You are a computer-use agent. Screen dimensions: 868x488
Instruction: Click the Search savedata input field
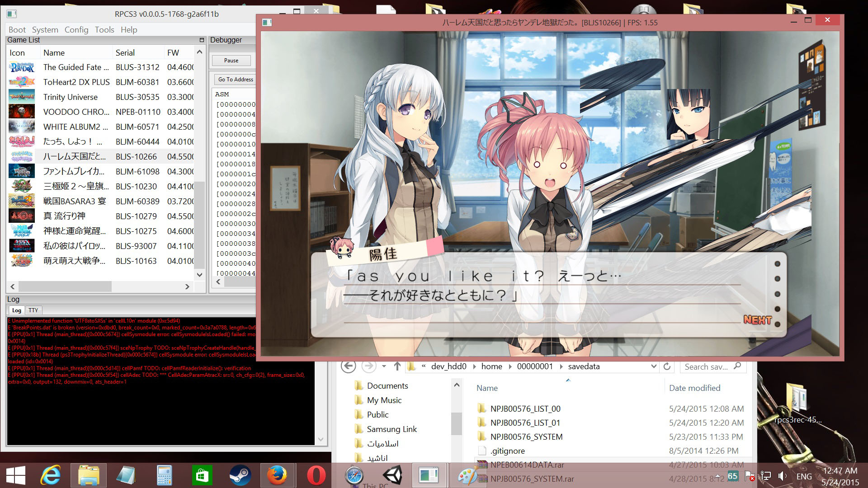tap(706, 367)
